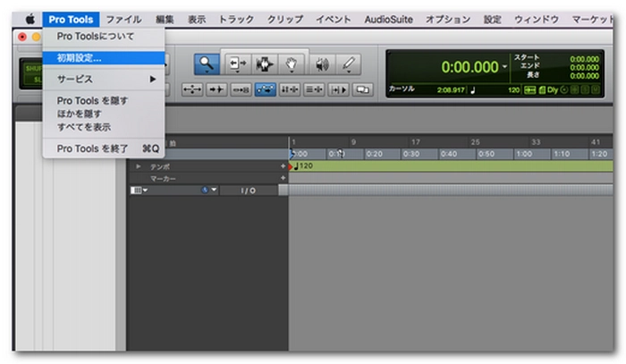Click the add tempo plus icon

pos(283,166)
